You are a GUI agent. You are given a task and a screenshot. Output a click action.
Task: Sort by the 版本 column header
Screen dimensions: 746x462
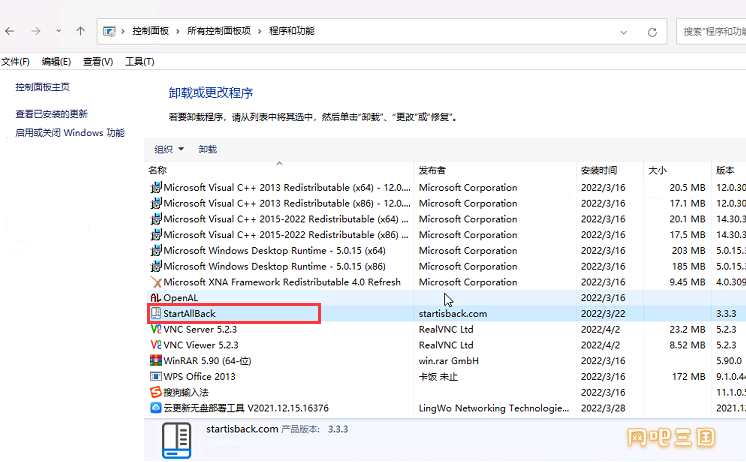pos(725,170)
